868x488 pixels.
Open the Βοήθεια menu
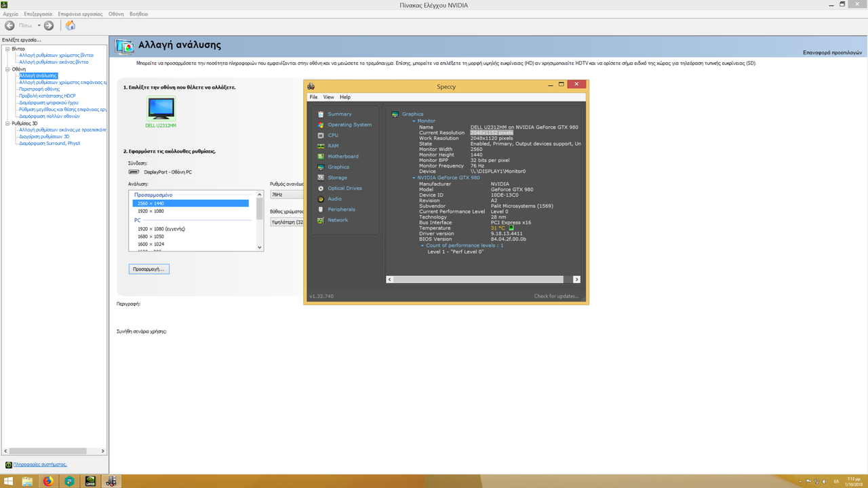pos(138,14)
